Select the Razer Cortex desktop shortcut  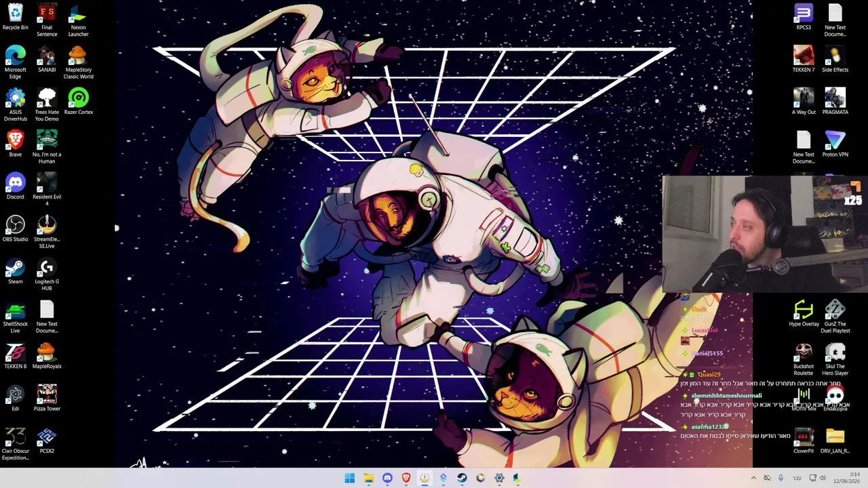point(78,102)
